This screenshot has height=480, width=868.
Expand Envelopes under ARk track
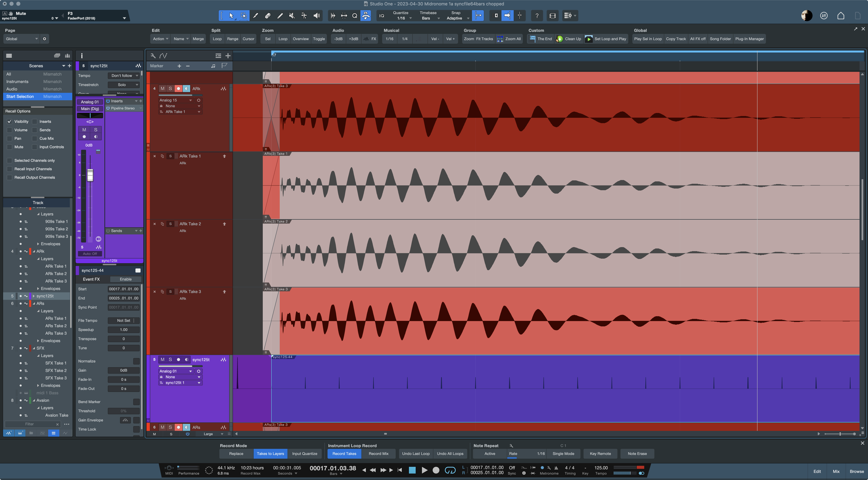pos(38,288)
